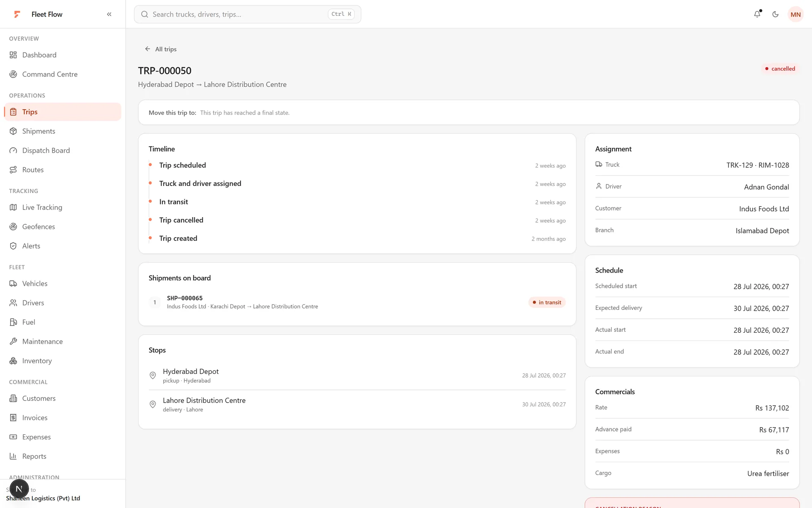The width and height of the screenshot is (812, 508).
Task: Open Invoices label in sidebar
Action: click(35, 418)
